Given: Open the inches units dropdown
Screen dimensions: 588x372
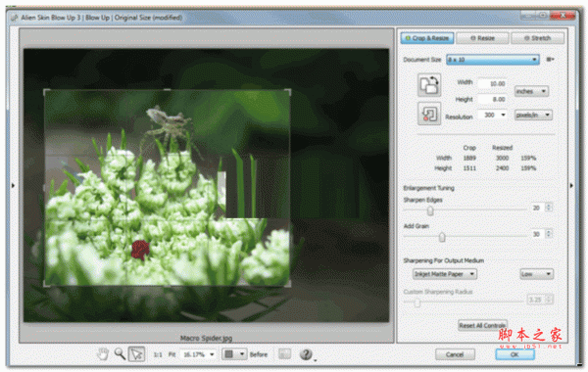Looking at the screenshot, I should pyautogui.click(x=531, y=91).
